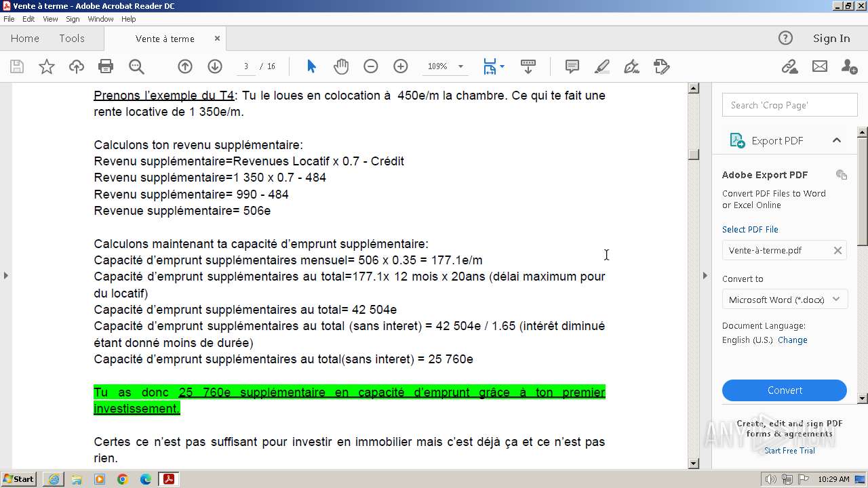Click the document scrollbar down arrow

coord(693,464)
